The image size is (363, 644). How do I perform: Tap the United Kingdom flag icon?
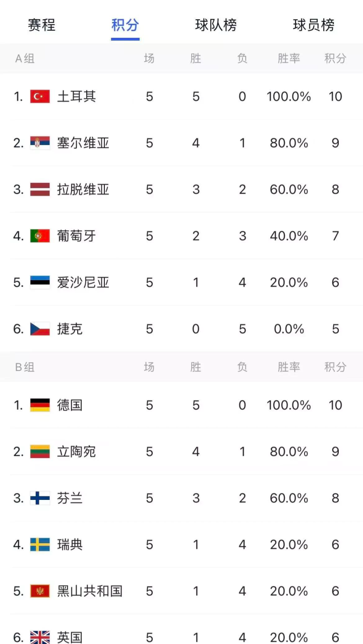click(x=40, y=637)
